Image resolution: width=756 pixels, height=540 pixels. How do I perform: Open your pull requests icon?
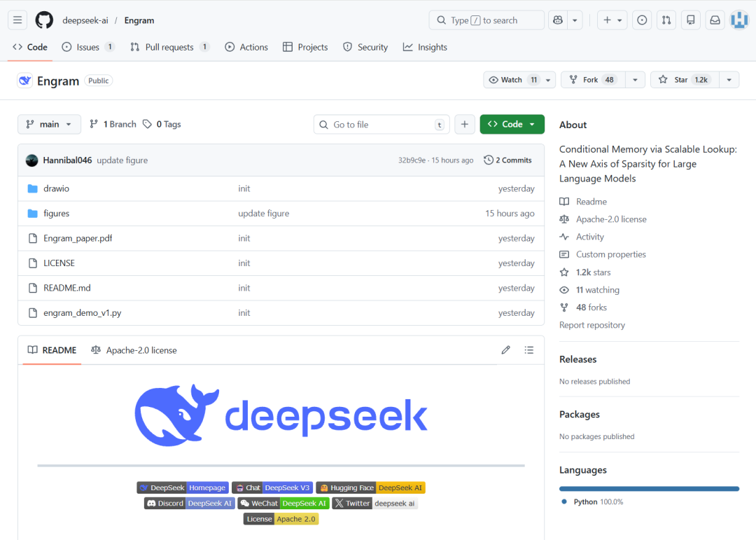pyautogui.click(x=666, y=20)
